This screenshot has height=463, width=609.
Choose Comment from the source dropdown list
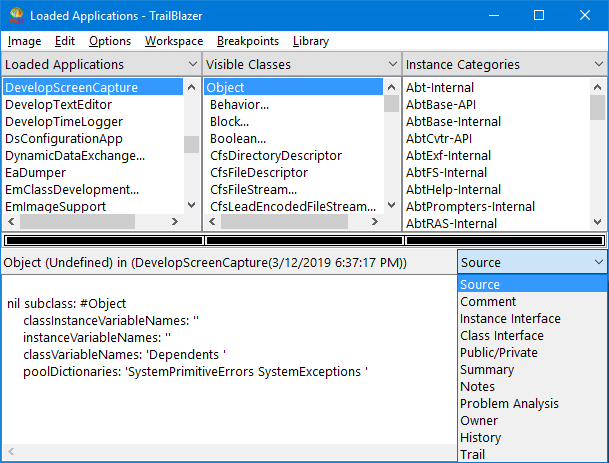(488, 302)
